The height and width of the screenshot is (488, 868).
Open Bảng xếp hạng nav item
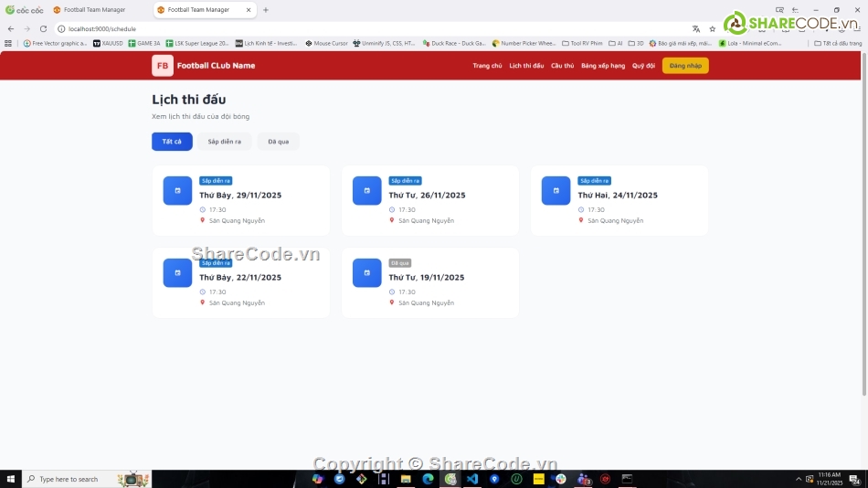[x=603, y=66]
